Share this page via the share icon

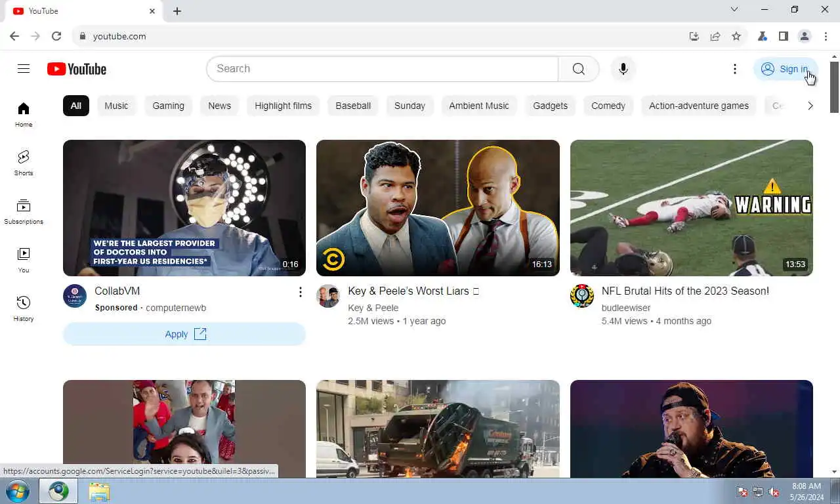pos(715,36)
